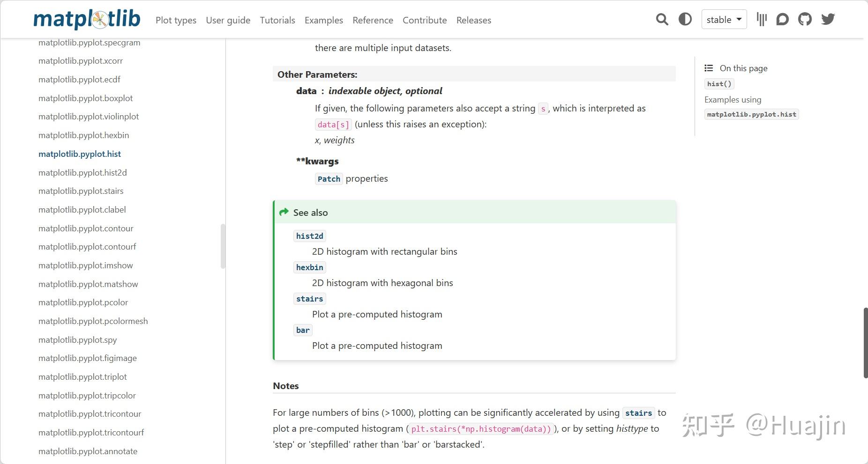Open the GitHub repository icon
868x464 pixels.
(805, 20)
